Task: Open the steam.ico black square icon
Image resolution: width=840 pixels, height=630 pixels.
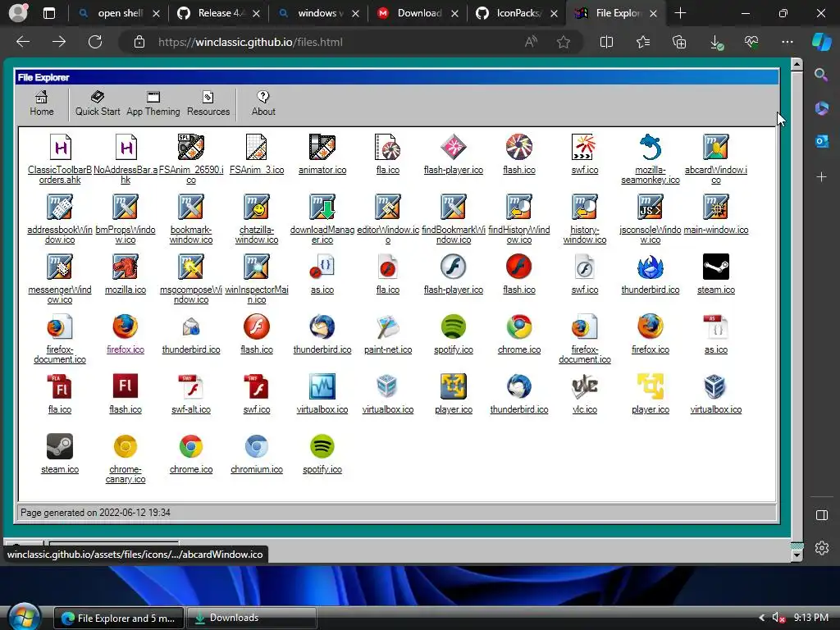Action: tap(716, 267)
